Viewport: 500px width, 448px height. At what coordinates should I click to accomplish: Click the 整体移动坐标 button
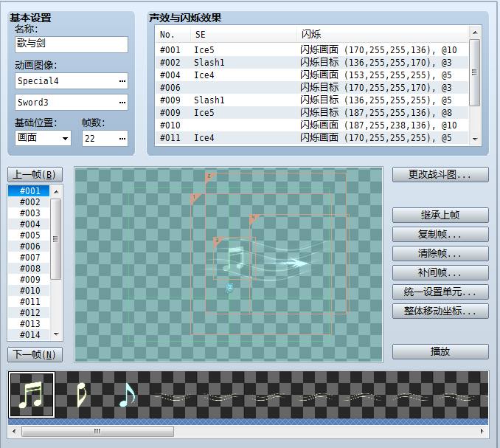(x=440, y=311)
